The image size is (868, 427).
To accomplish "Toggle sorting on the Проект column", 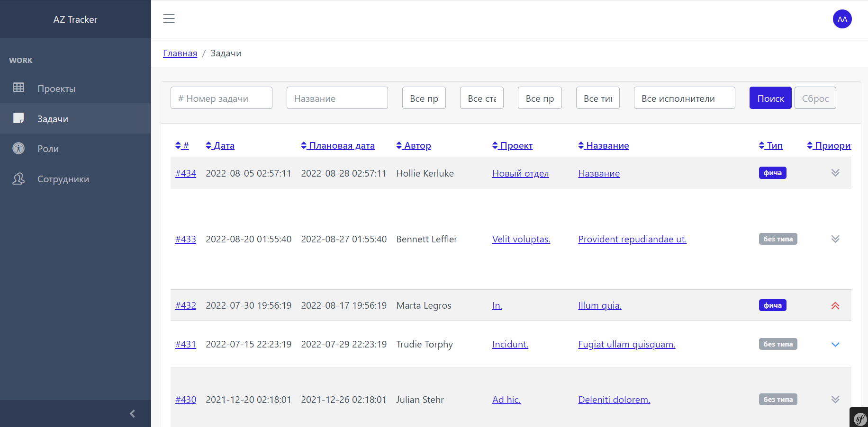I will click(x=512, y=145).
